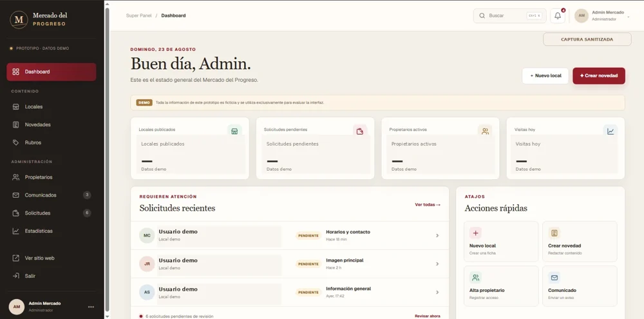Image resolution: width=644 pixels, height=319 pixels.
Task: Expand the Horarios y contacto request chevron
Action: (437, 236)
